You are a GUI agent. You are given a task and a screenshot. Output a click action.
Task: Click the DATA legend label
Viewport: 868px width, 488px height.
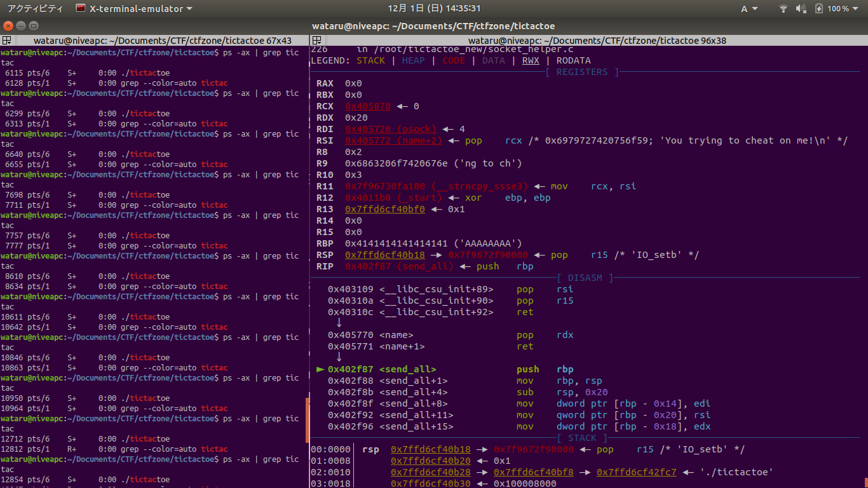pos(494,60)
